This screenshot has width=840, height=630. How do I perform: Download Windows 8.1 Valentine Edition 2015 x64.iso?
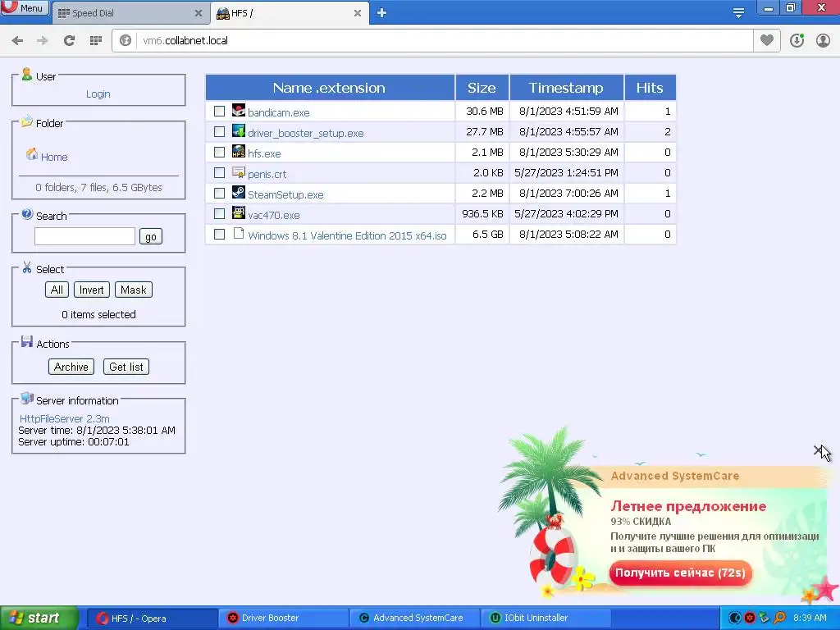(x=347, y=236)
